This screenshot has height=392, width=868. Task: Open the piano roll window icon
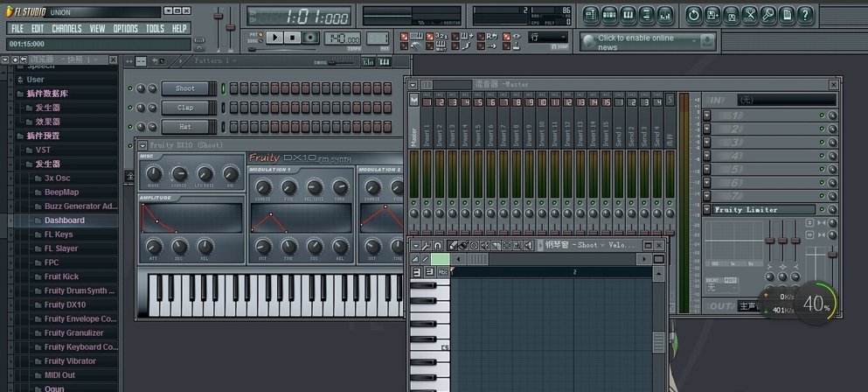tap(628, 15)
